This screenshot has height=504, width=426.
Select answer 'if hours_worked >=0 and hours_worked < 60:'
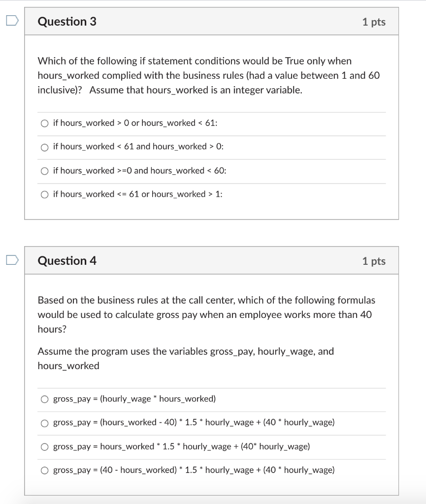[44, 171]
